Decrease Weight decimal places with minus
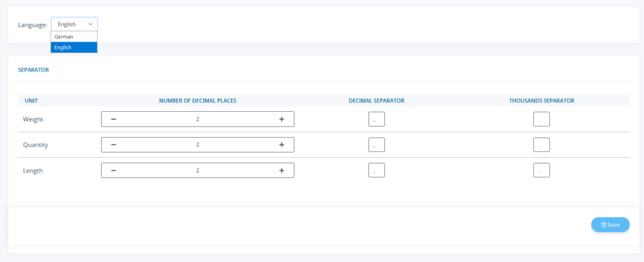The image size is (644, 262). point(114,119)
